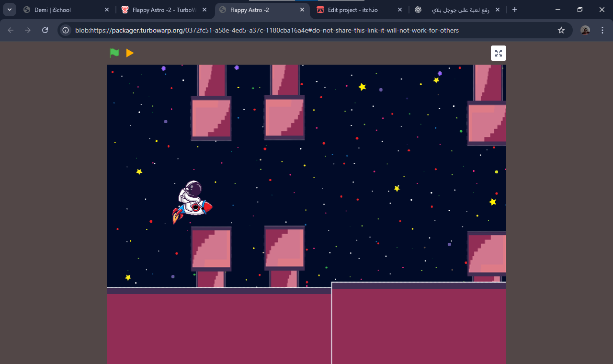
Task: Click the green flag to restart the game
Action: point(114,53)
